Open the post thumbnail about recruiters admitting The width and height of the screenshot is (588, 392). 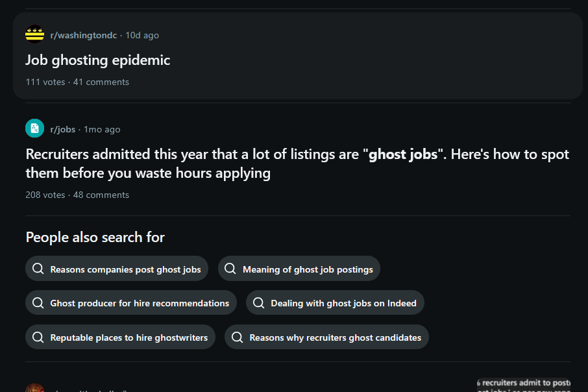(x=524, y=385)
